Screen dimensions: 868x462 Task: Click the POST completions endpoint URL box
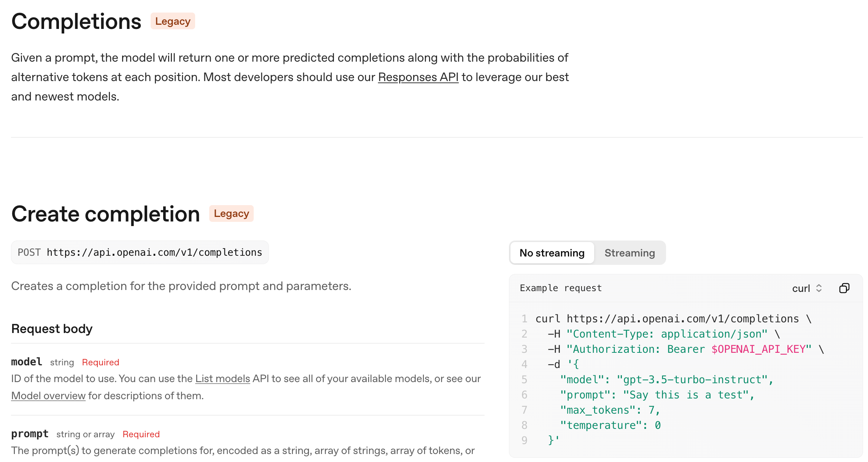click(140, 252)
